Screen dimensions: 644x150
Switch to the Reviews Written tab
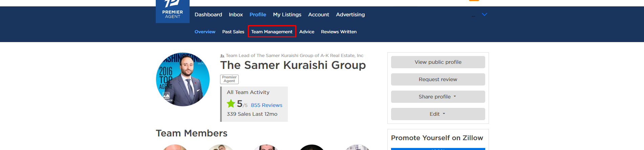[339, 32]
